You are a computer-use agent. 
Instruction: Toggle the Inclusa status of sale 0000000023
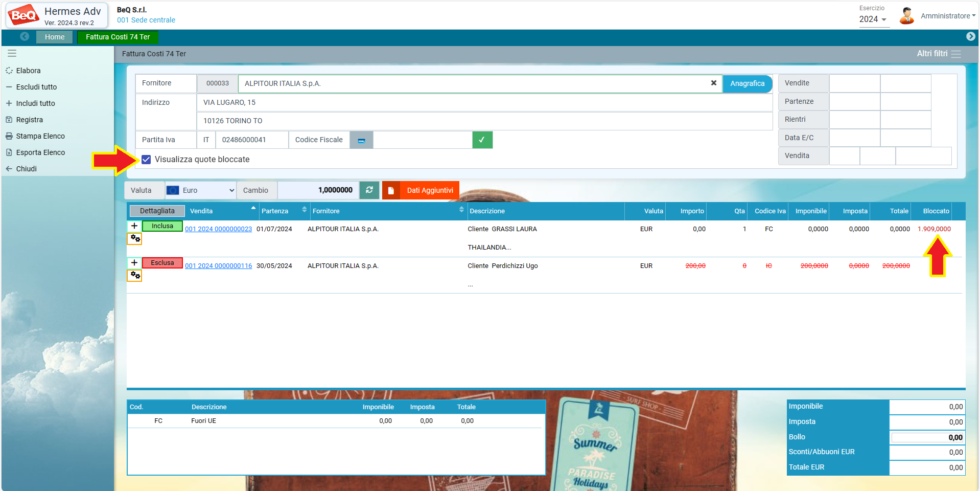[162, 226]
